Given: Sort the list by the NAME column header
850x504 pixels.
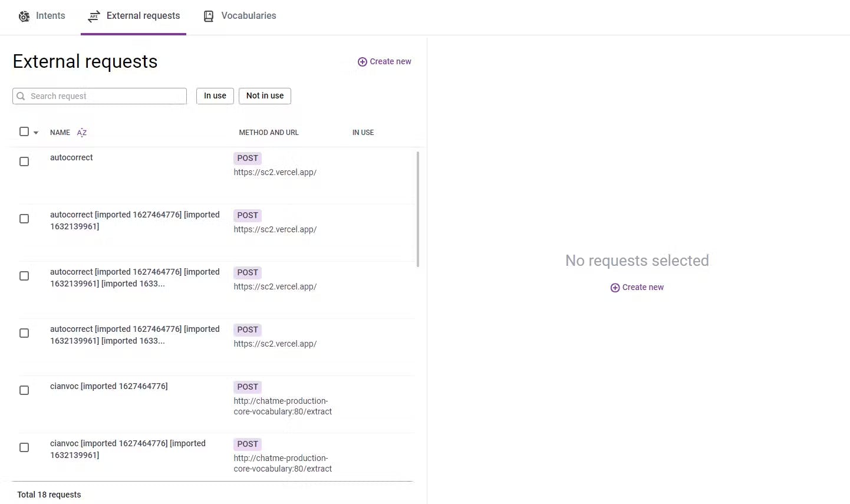Looking at the screenshot, I should pos(60,133).
